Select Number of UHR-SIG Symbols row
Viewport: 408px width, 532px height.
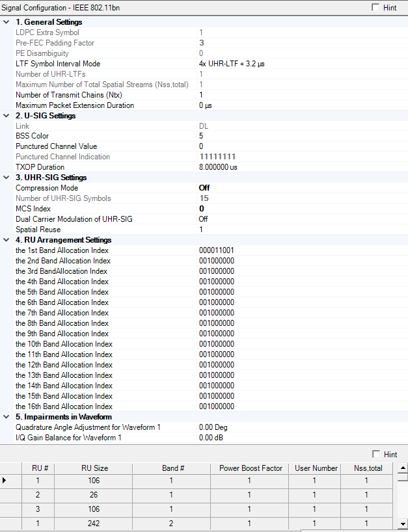(x=211, y=198)
